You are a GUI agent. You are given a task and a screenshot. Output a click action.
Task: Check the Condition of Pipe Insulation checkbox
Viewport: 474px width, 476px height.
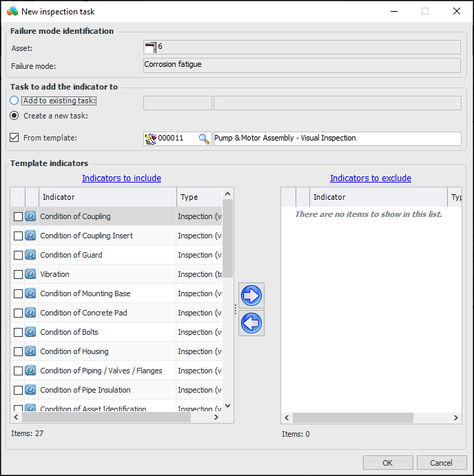[x=18, y=390]
